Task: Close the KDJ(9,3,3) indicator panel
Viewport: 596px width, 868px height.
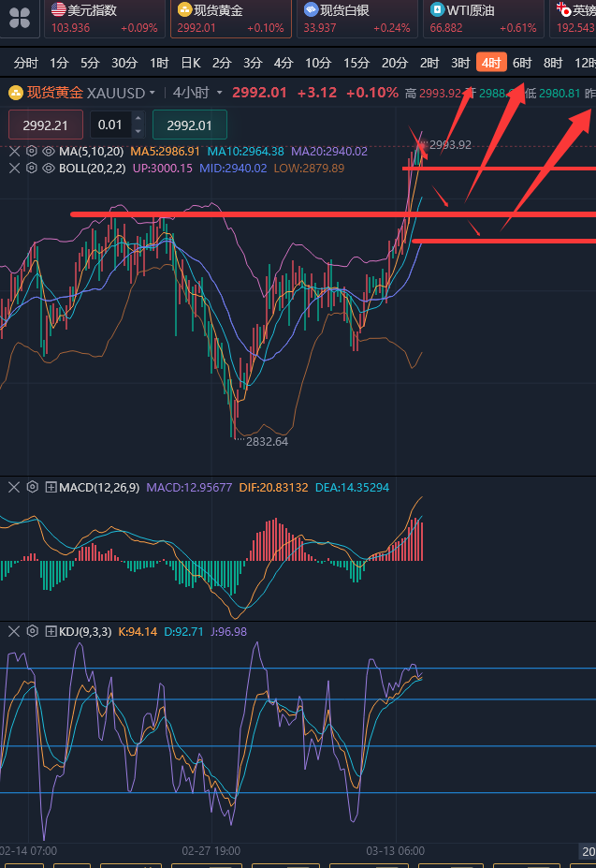Action: coord(14,631)
